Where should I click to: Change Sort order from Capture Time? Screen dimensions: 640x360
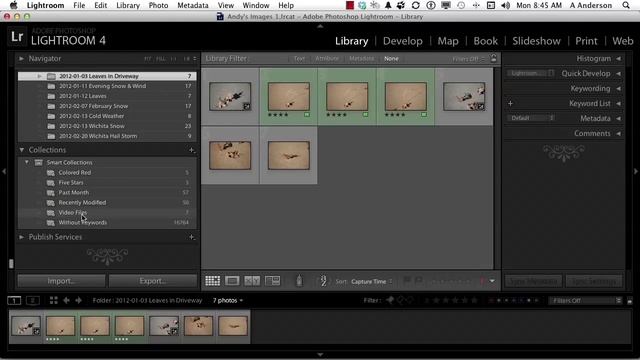tap(371, 282)
